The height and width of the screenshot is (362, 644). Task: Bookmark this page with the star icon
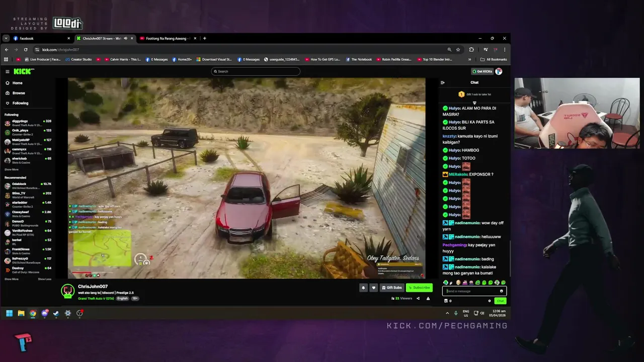(x=458, y=50)
